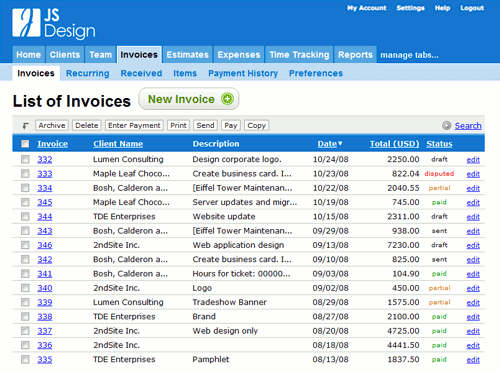Open Payment History sub-tab

pyautogui.click(x=243, y=73)
